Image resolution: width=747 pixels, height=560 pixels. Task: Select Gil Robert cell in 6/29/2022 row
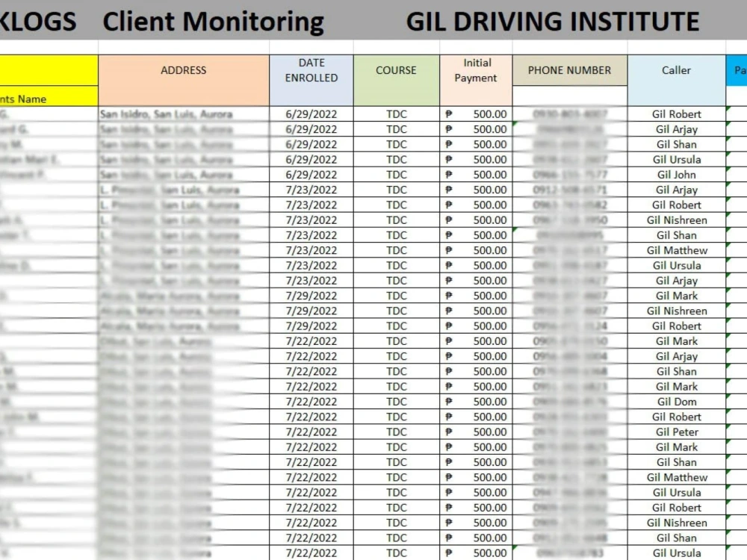pos(677,114)
